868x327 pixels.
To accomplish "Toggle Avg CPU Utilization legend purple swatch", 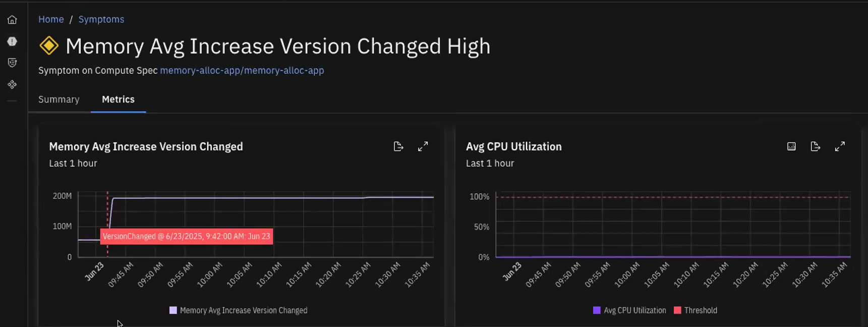I will pos(597,310).
